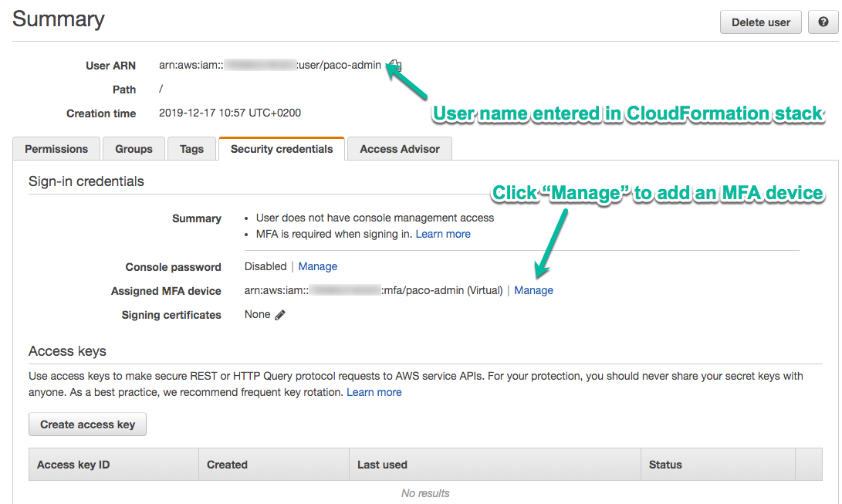Click the None signing certificates value
Viewport: 842px width, 504px height.
257,315
